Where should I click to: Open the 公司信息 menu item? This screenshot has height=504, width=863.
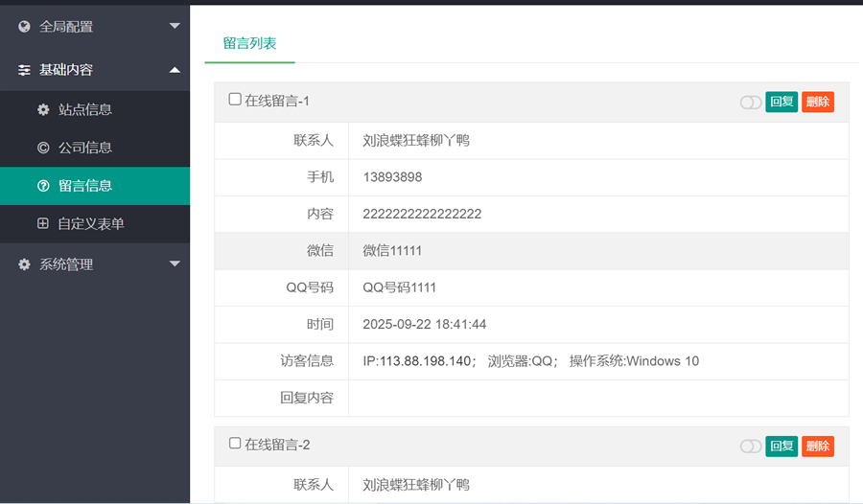point(95,148)
